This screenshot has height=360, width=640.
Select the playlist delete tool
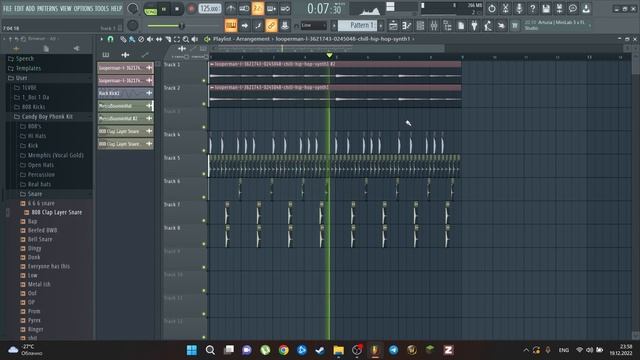coord(141,39)
